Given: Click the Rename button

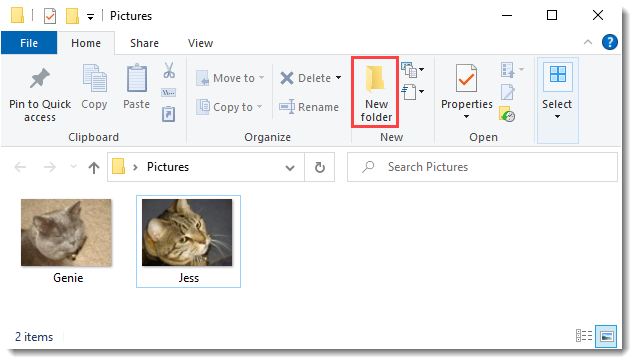Looking at the screenshot, I should click(x=309, y=107).
